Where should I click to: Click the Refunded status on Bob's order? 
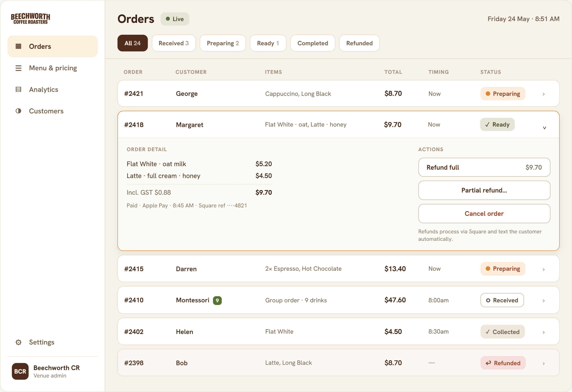click(503, 363)
